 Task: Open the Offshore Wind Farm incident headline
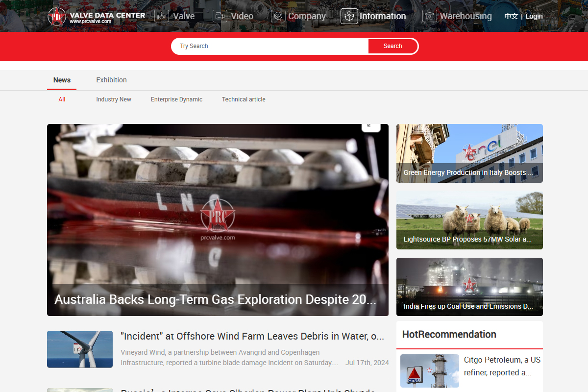(252, 336)
